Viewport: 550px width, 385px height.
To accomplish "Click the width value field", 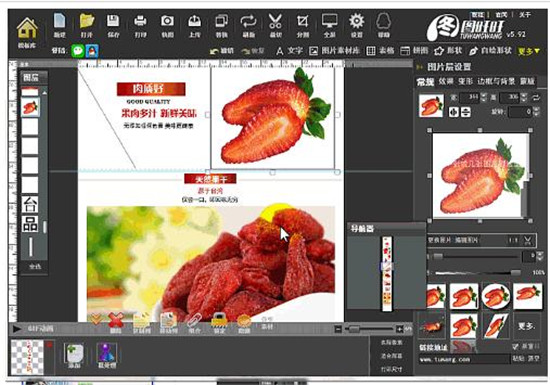I will [x=470, y=97].
